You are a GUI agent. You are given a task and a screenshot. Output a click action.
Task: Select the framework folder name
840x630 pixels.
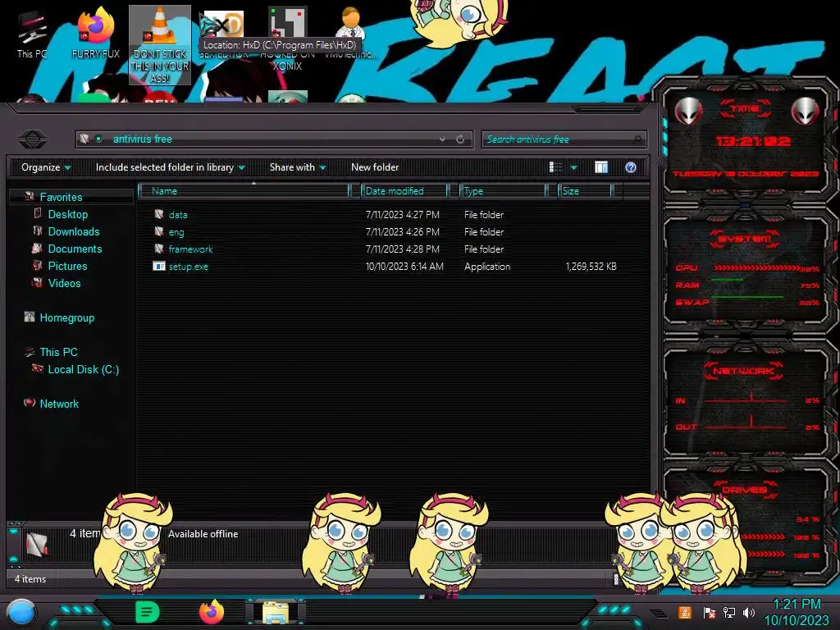click(190, 249)
